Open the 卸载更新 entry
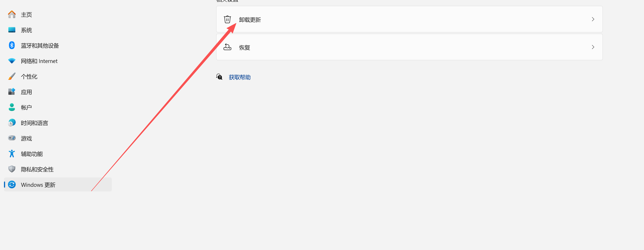This screenshot has width=644, height=250. coord(409,19)
